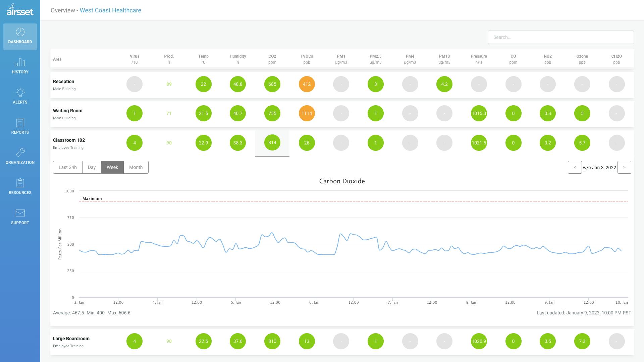
Task: Expand the Classroom 102 CO2 reading 814
Action: [272, 142]
